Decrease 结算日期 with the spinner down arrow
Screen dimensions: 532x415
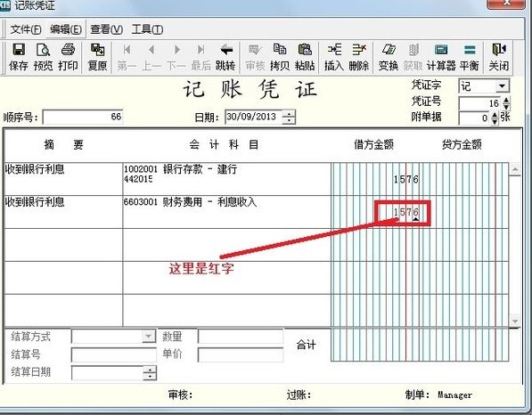[150, 376]
